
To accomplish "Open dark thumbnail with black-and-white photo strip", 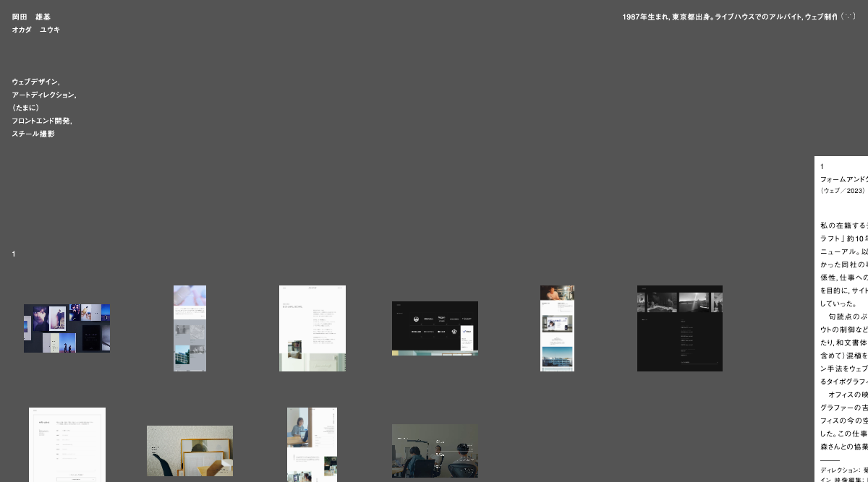I will click(680, 328).
